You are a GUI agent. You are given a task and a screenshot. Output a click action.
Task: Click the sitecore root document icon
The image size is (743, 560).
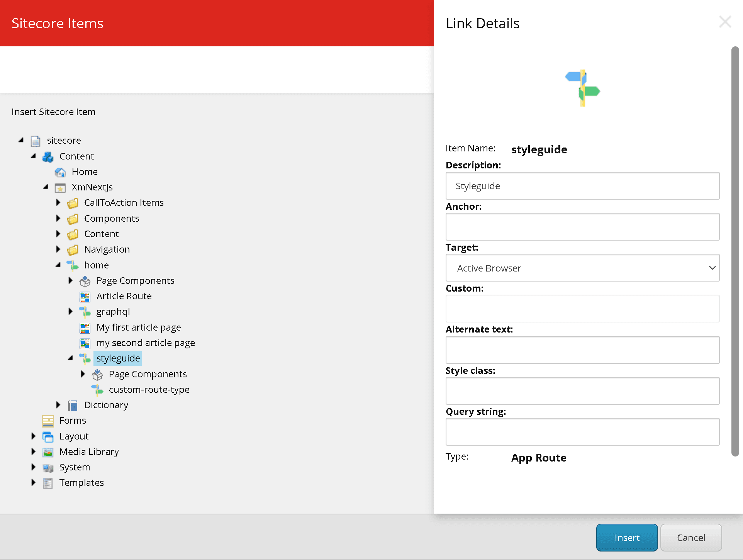pyautogui.click(x=36, y=141)
